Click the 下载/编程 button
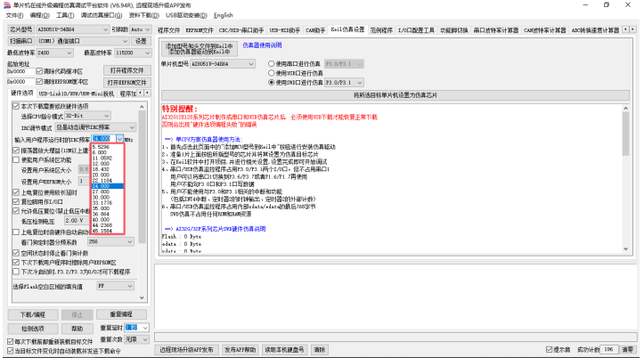 (x=33, y=314)
